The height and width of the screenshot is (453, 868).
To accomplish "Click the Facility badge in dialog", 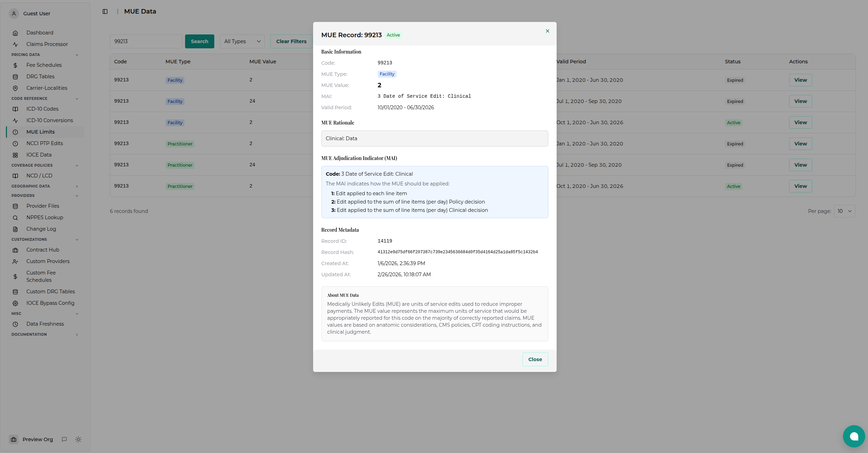I will [x=387, y=74].
